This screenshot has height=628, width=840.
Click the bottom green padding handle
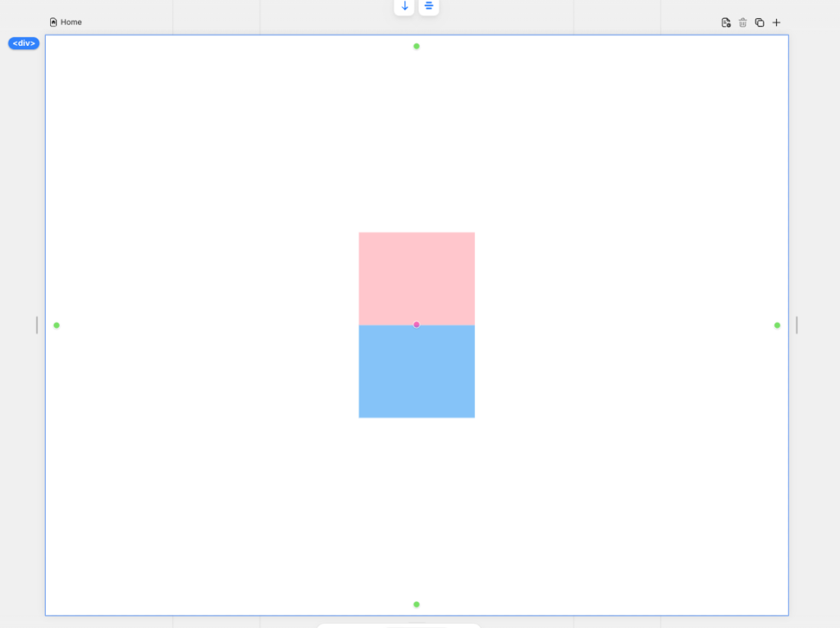tap(417, 604)
